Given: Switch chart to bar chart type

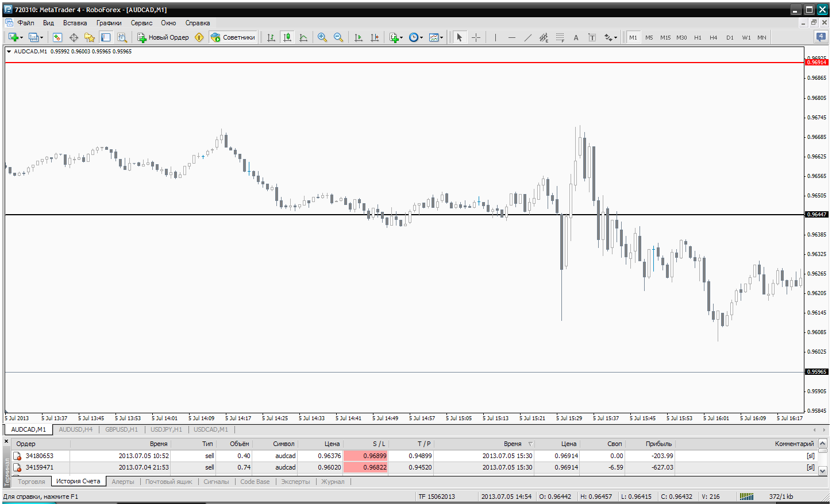Looking at the screenshot, I should pos(271,37).
